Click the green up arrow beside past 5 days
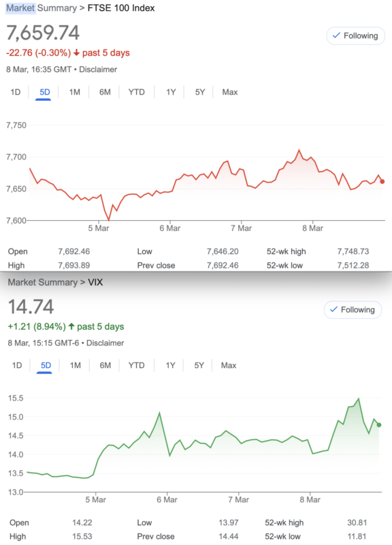 [71, 327]
